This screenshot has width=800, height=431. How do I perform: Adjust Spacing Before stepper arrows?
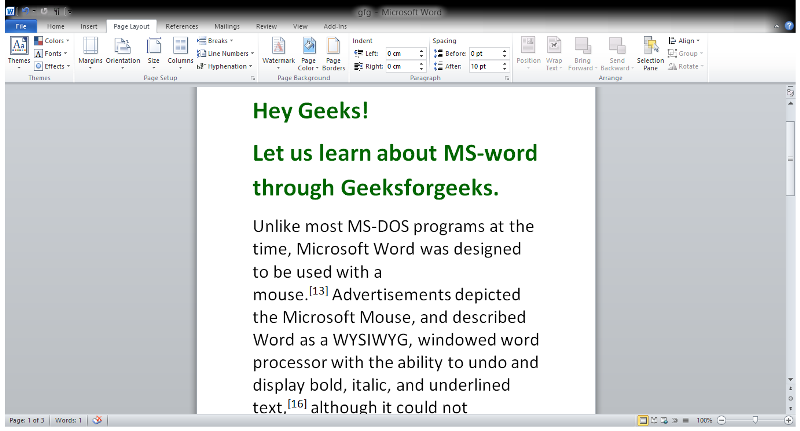coord(505,53)
